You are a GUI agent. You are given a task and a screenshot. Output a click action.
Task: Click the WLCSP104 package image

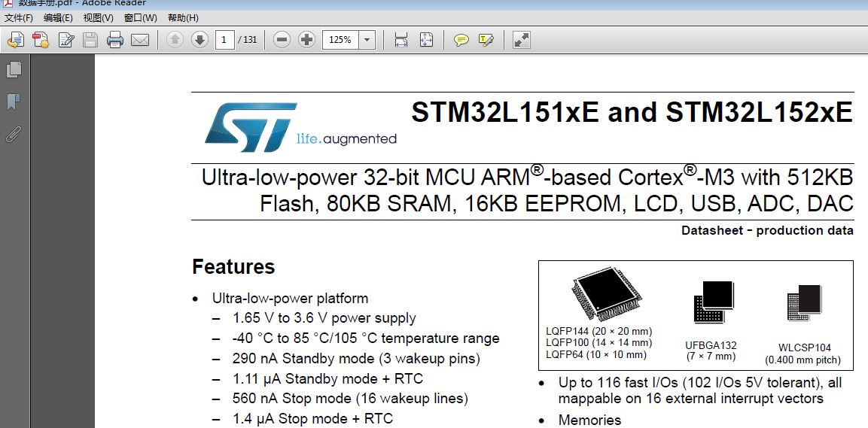(805, 303)
